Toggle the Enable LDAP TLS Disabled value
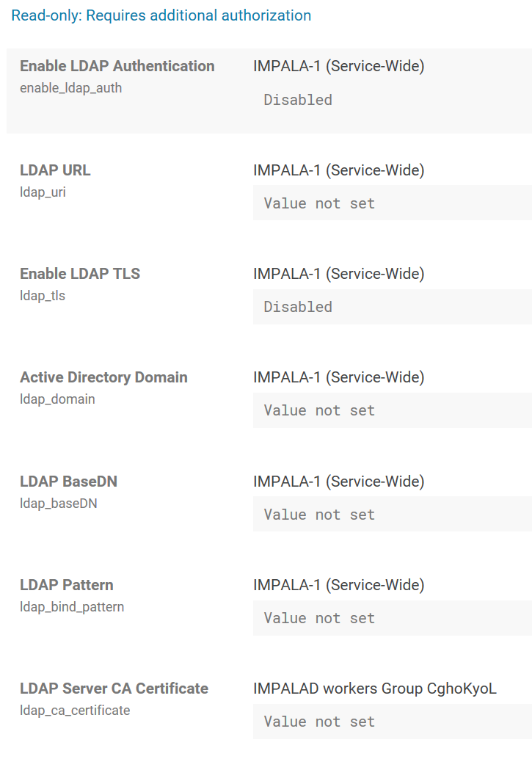Image resolution: width=532 pixels, height=770 pixels. tap(298, 307)
